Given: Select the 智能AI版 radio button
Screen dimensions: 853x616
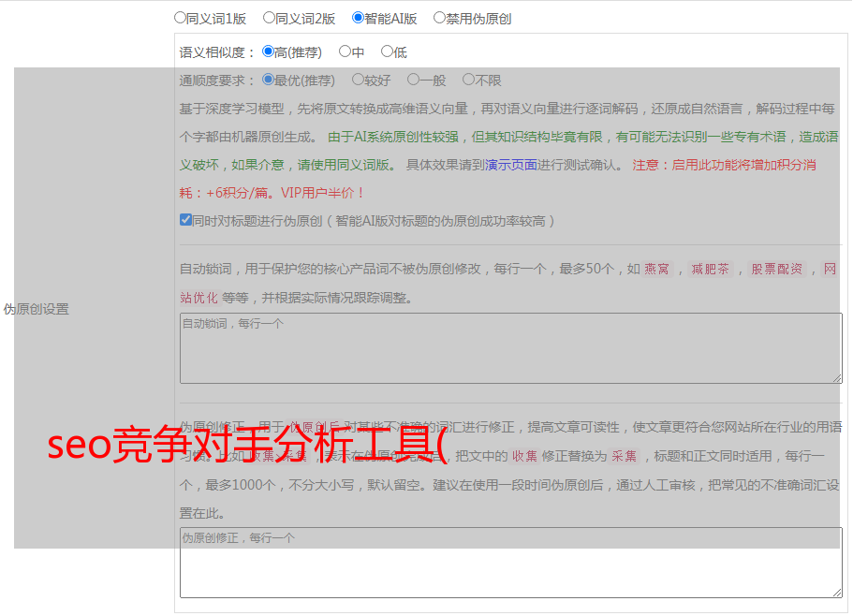Looking at the screenshot, I should pos(358,18).
